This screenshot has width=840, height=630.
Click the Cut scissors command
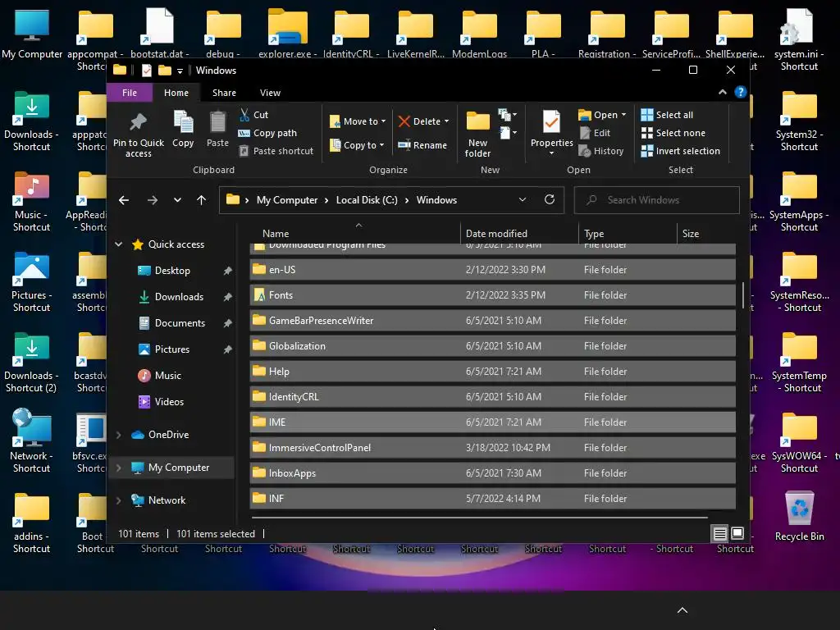click(x=253, y=115)
